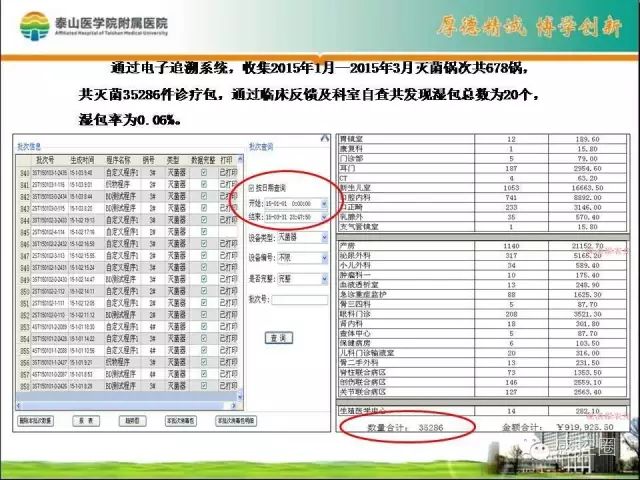Select 生殖医学中心 row in department table
The image size is (640, 480).
(x=482, y=411)
